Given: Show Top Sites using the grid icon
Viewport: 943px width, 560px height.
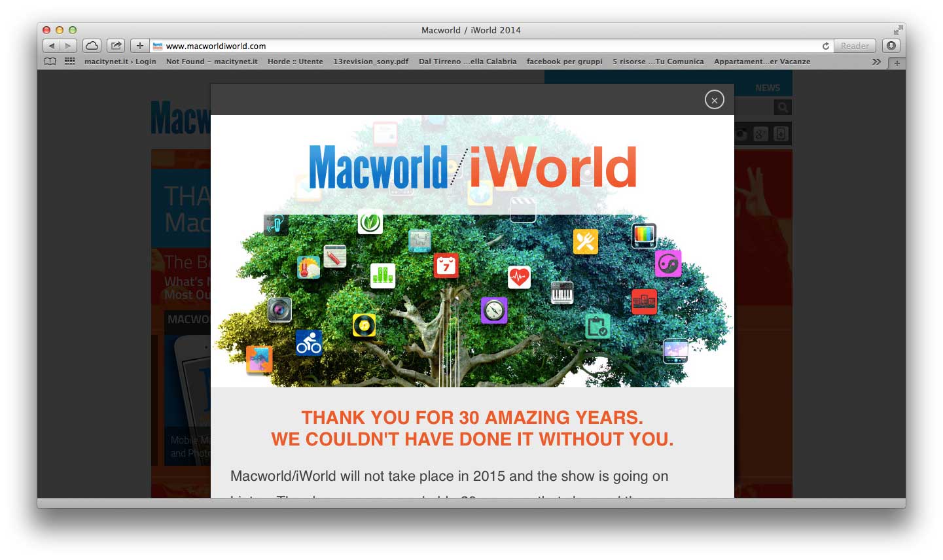Looking at the screenshot, I should [x=69, y=61].
